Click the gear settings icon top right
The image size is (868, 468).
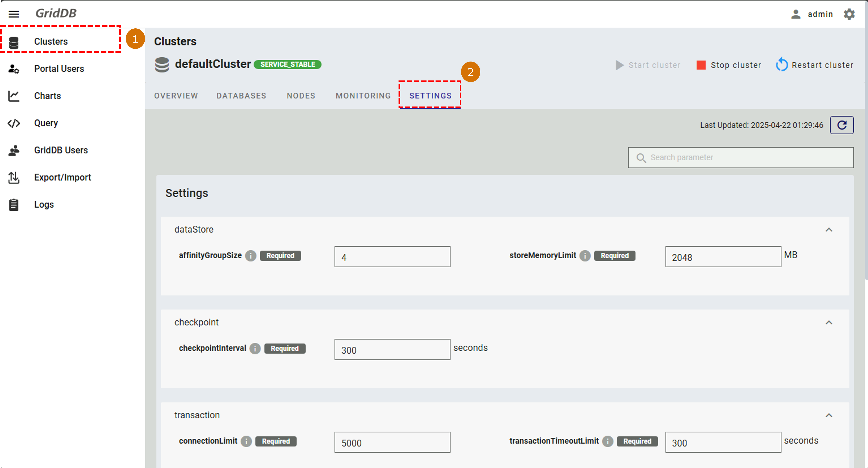[849, 14]
